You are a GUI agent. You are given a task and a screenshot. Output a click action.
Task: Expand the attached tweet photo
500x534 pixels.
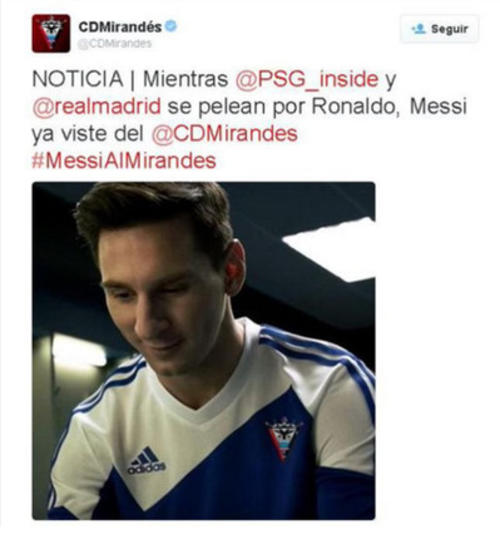tap(204, 350)
